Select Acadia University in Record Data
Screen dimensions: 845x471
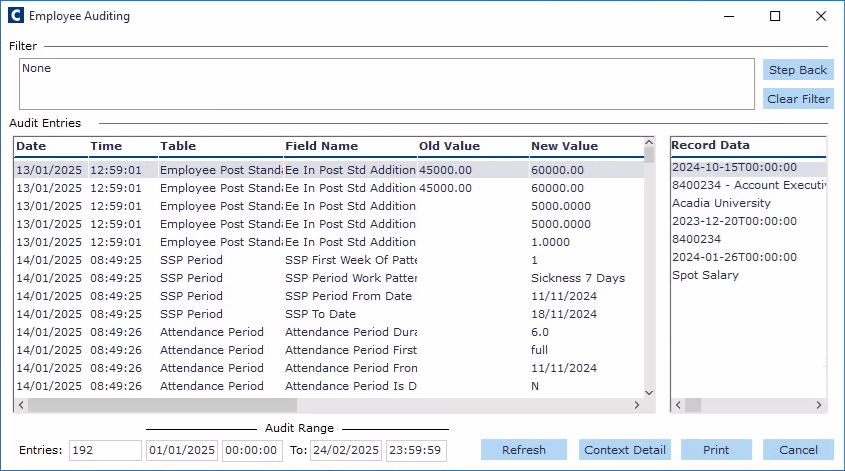click(x=721, y=203)
